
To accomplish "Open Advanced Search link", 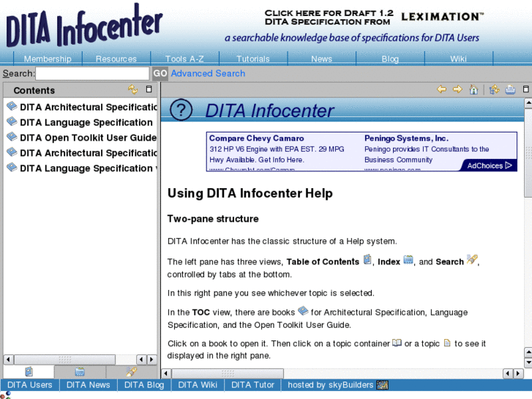I will (x=208, y=73).
